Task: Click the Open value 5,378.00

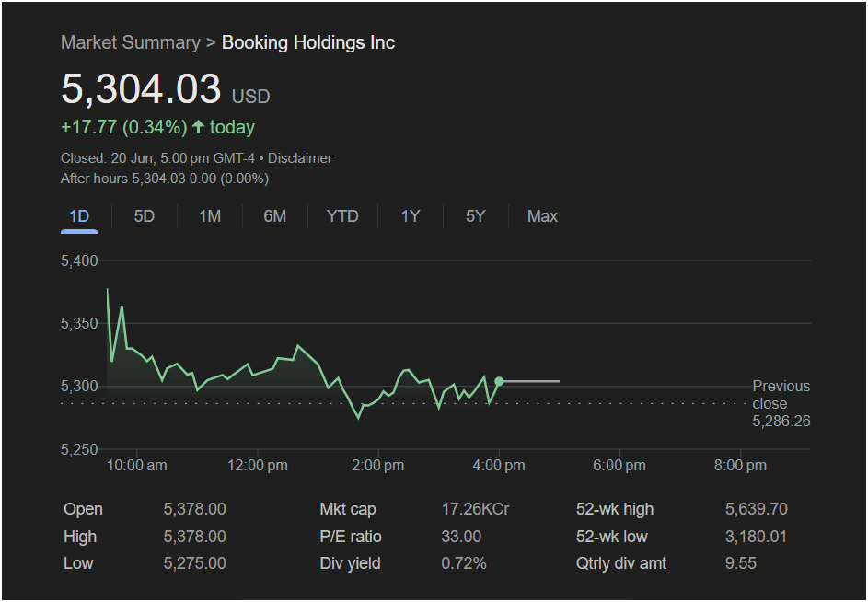Action: (x=194, y=509)
